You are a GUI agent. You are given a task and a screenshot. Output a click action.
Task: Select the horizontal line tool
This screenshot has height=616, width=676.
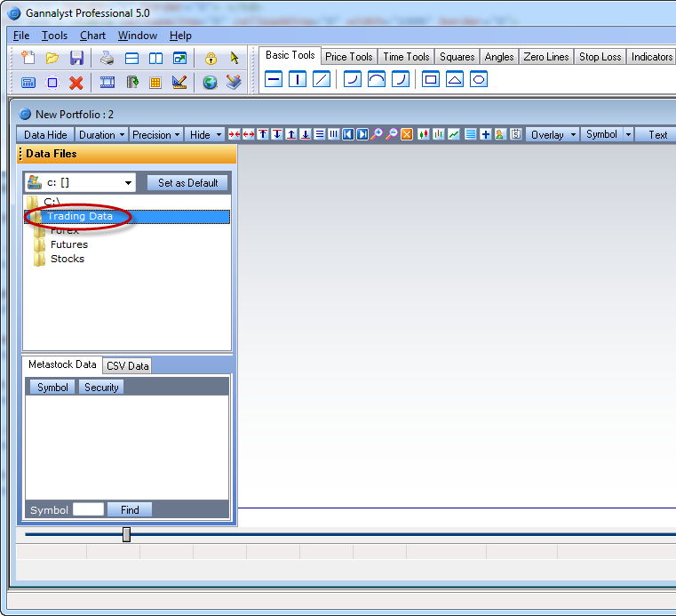click(274, 79)
